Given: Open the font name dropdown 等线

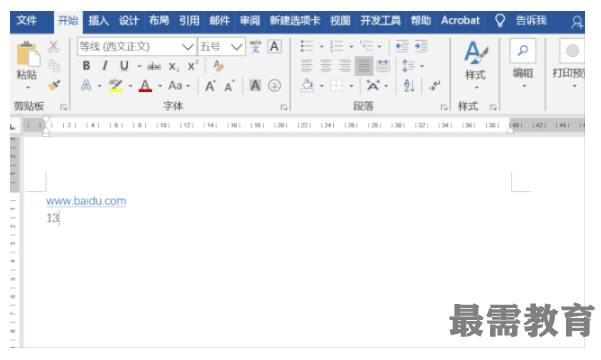Looking at the screenshot, I should click(188, 47).
